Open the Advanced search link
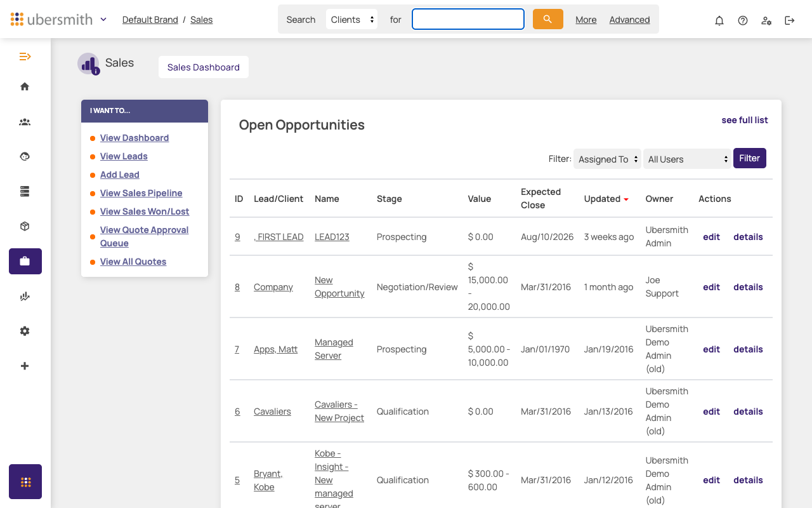812x508 pixels. (629, 20)
